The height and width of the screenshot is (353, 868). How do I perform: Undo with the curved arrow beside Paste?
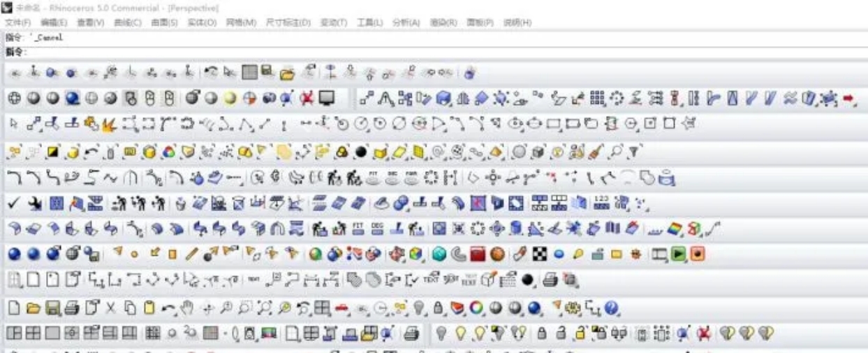[x=168, y=308]
